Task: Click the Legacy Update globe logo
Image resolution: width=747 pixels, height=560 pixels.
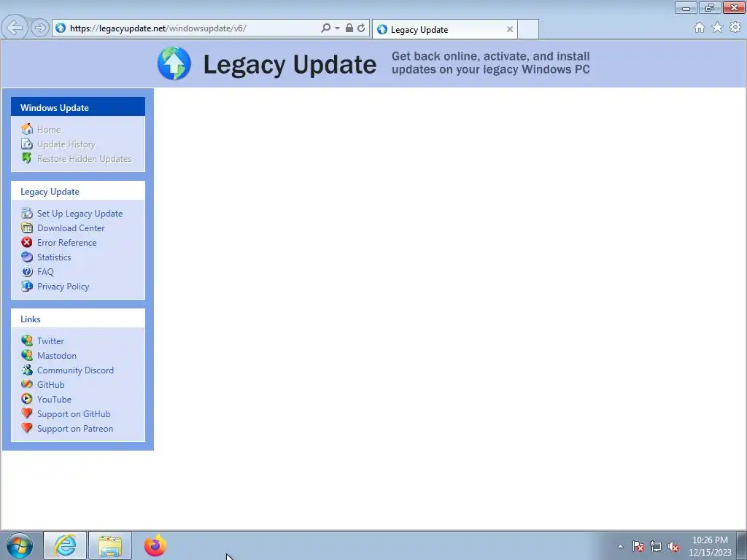Action: coord(174,63)
